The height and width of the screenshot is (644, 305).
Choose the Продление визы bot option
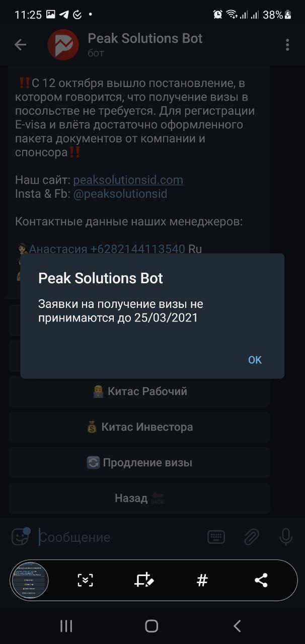point(139,463)
